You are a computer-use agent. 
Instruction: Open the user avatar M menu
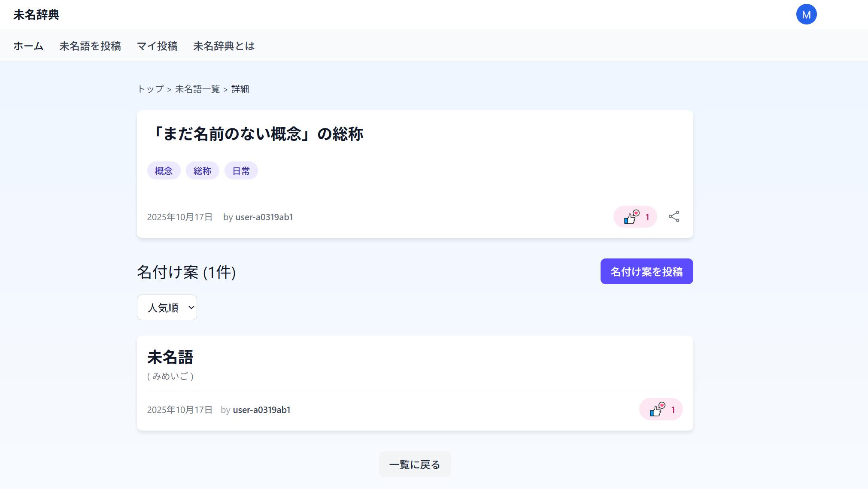pyautogui.click(x=806, y=15)
